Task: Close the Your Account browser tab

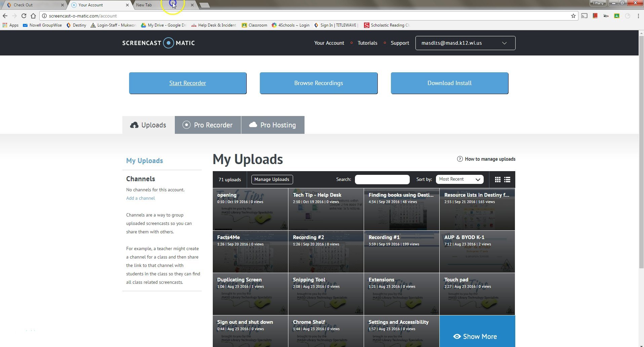Action: click(127, 5)
